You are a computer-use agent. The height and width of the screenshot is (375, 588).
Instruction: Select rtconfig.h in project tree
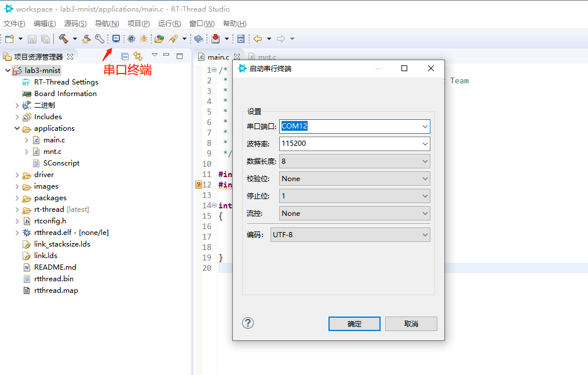point(50,221)
